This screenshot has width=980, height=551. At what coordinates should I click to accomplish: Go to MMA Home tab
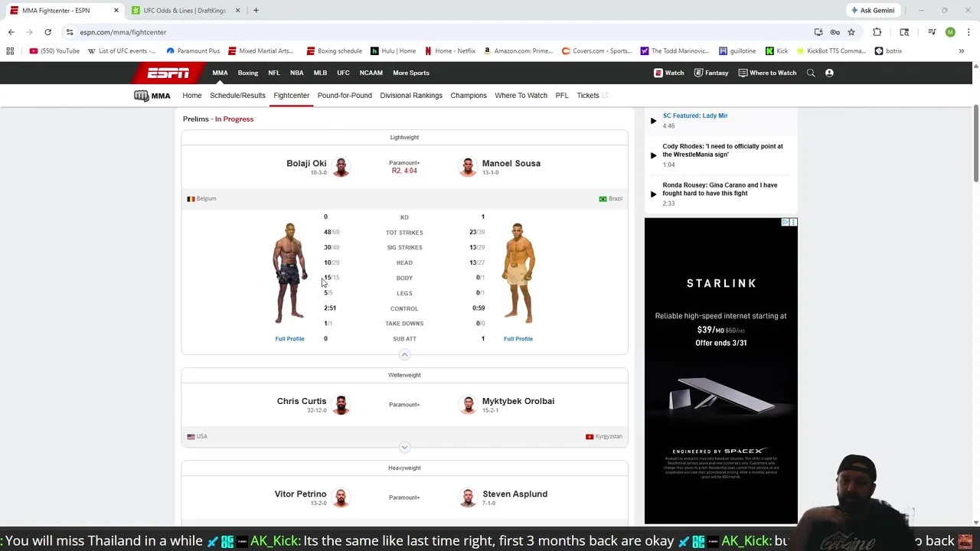tap(192, 96)
